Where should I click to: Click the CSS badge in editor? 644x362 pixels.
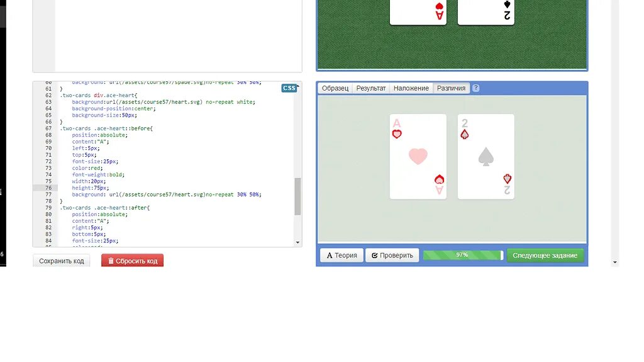click(x=289, y=88)
